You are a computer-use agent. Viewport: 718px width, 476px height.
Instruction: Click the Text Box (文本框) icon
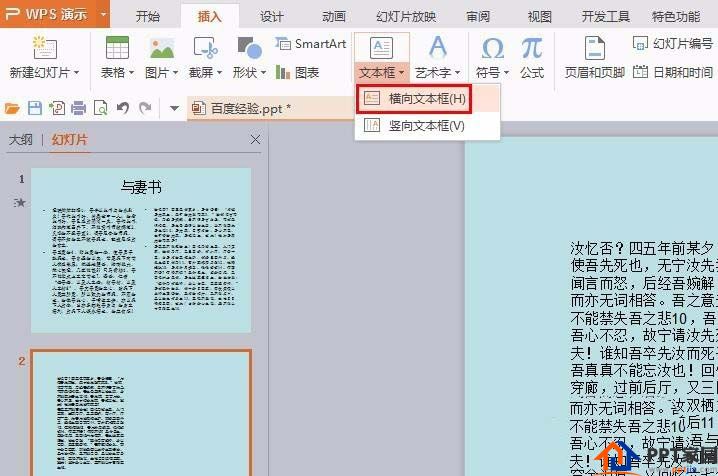381,48
